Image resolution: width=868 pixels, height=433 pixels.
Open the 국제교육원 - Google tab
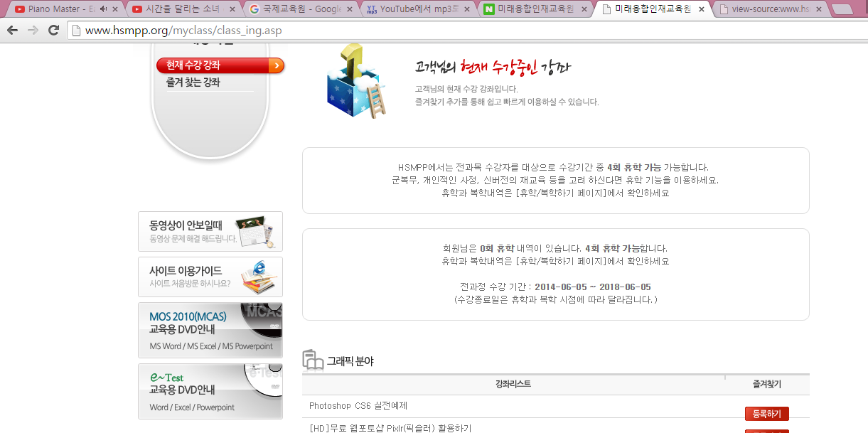(300, 9)
